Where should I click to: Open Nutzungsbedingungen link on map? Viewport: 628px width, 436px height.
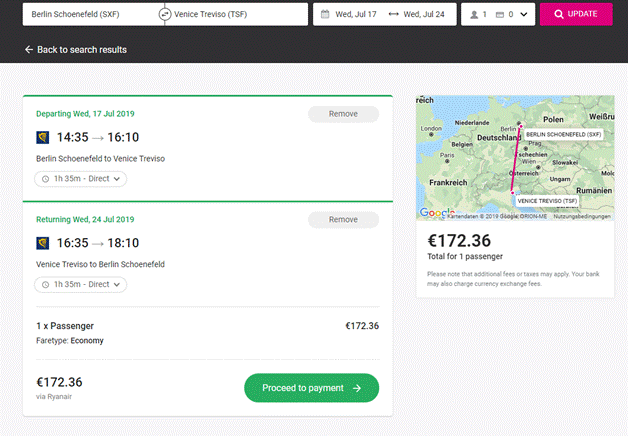click(x=582, y=217)
